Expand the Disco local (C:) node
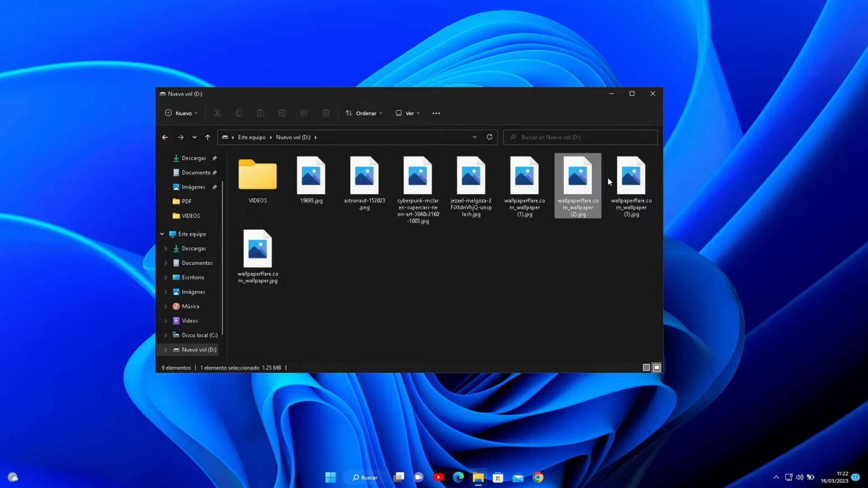 [166, 335]
